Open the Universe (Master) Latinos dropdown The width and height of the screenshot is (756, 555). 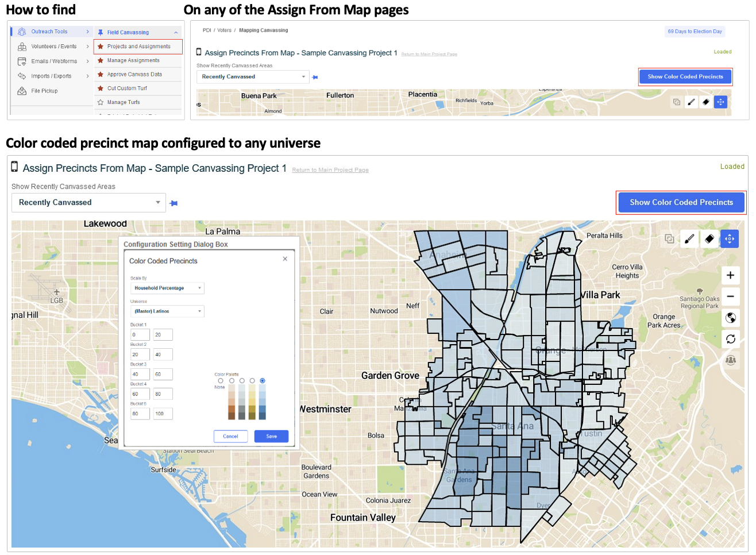point(167,311)
